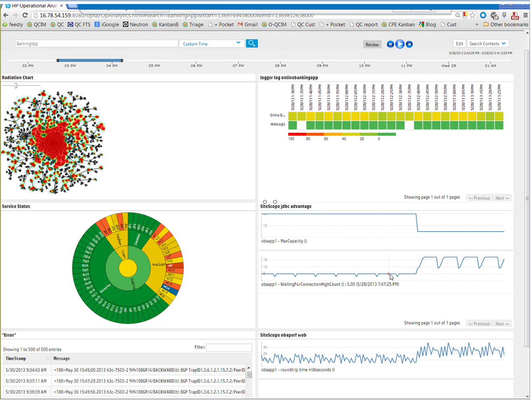Select the left radio circle above SiteScope jdbc

[265, 202]
